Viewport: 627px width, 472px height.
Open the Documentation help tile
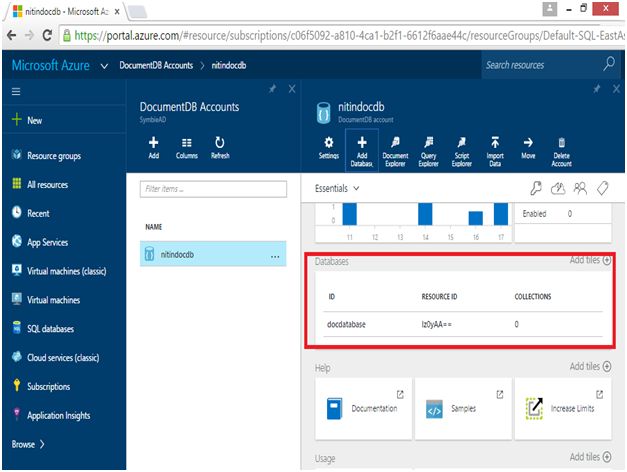click(363, 408)
